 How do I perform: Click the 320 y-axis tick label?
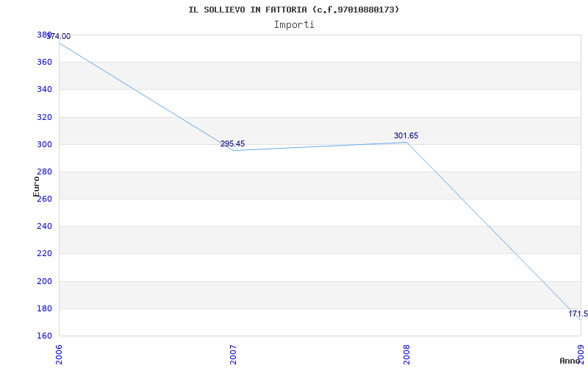tap(44, 117)
